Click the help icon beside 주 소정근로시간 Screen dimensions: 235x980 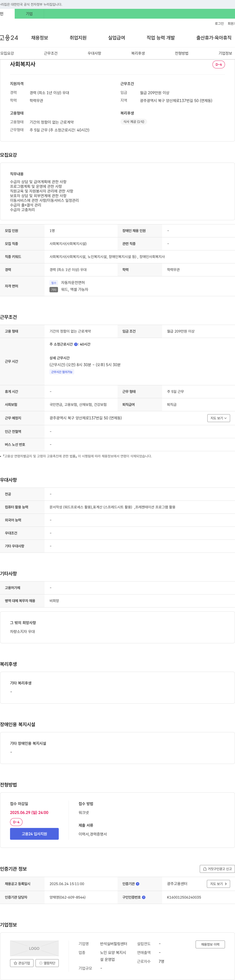click(x=76, y=344)
